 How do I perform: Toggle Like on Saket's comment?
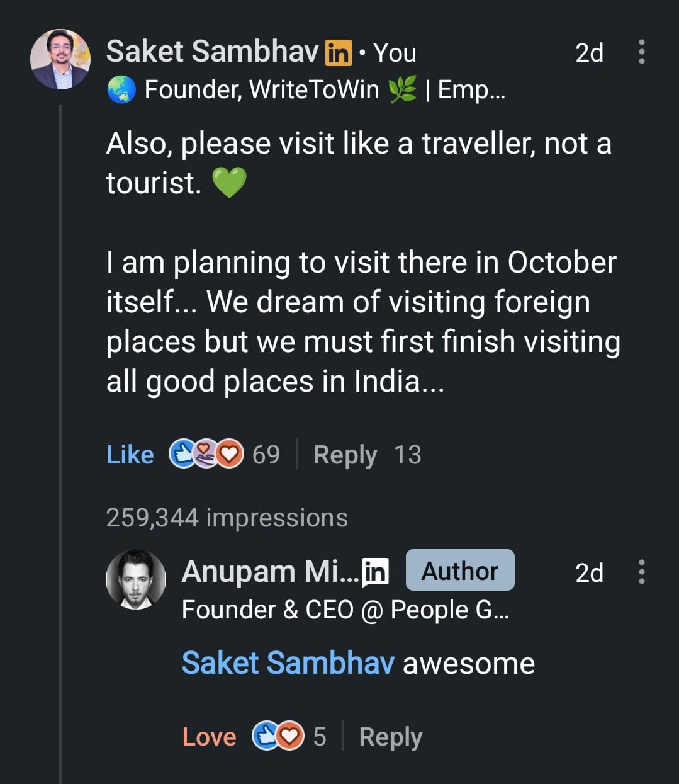point(130,455)
